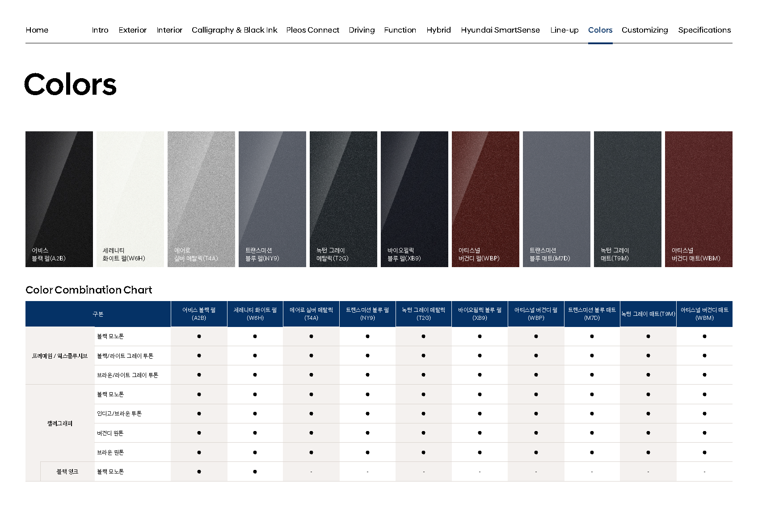Image resolution: width=758 pixels, height=532 pixels.
Task: Select Artisanal Burgundy Pearl (WBP) swatch
Action: [x=485, y=199]
